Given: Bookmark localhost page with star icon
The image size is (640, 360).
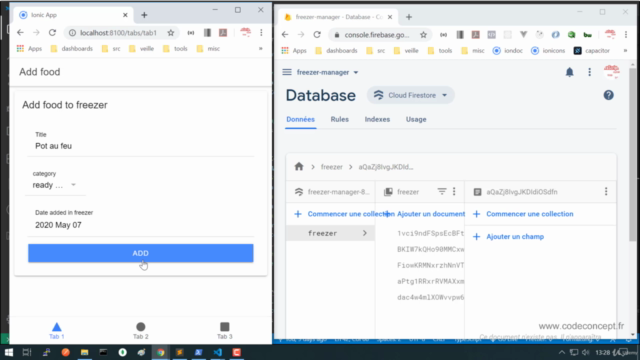Looking at the screenshot, I should 171,33.
